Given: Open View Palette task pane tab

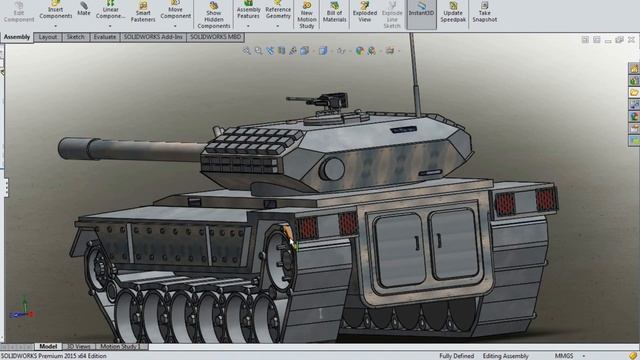Looking at the screenshot, I should click(634, 104).
